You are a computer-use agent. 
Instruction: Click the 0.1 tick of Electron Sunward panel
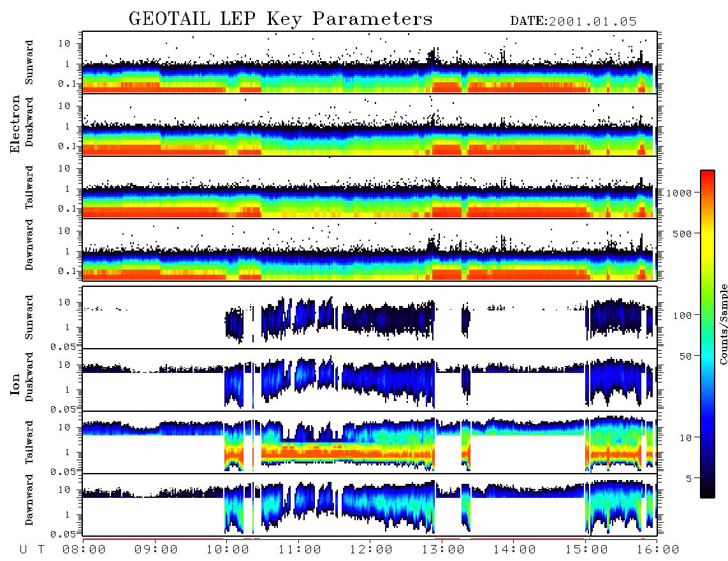point(67,84)
